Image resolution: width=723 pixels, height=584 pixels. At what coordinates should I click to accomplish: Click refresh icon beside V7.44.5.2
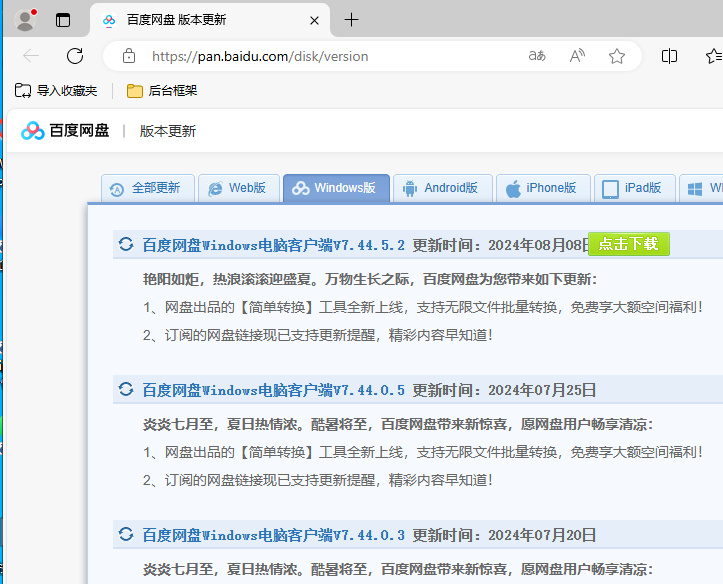click(x=126, y=244)
